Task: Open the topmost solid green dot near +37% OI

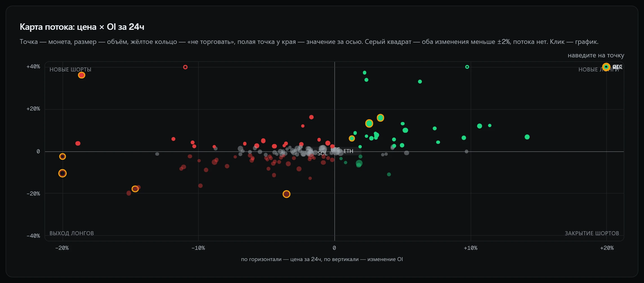Action: [x=365, y=73]
